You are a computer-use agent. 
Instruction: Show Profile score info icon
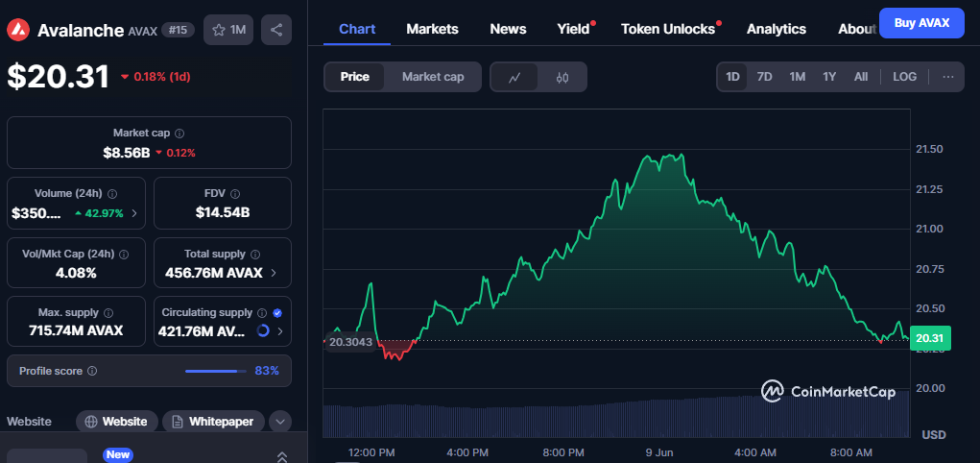tap(92, 371)
